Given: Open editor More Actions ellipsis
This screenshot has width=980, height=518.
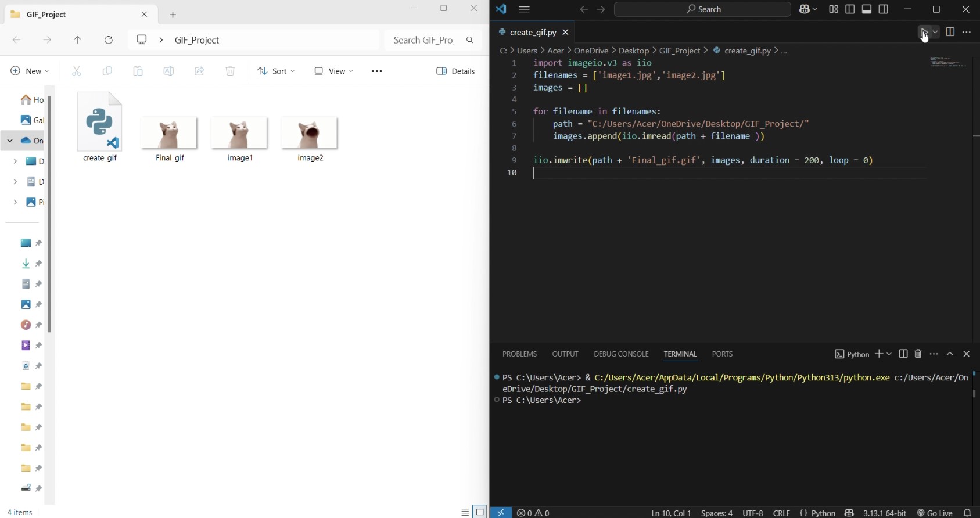Looking at the screenshot, I should click(967, 32).
